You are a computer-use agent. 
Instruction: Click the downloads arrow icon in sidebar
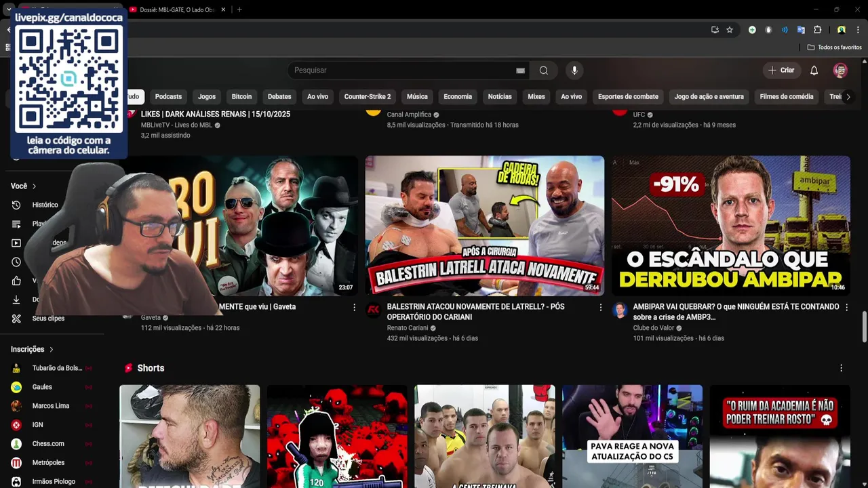pos(16,300)
